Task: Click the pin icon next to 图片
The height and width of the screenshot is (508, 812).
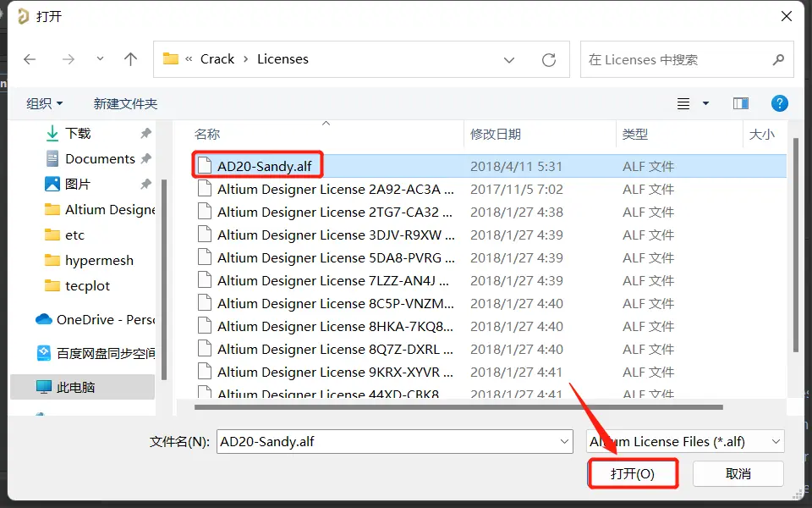Action: pos(146,184)
